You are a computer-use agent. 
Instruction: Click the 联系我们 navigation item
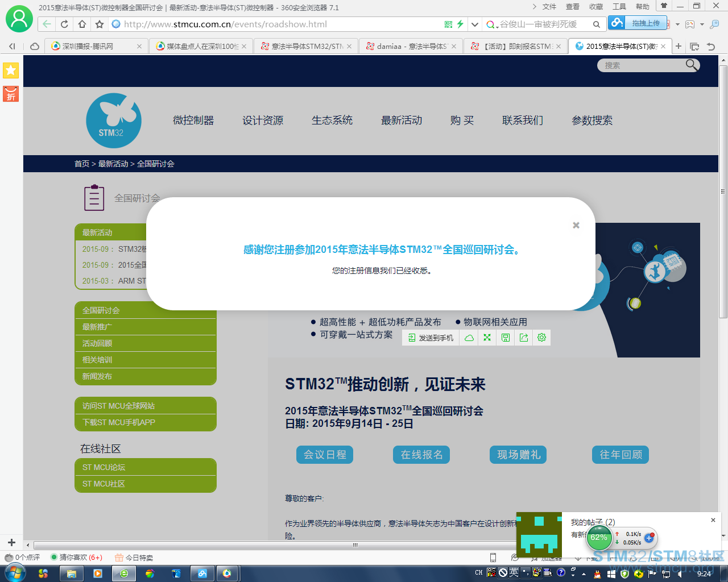523,120
